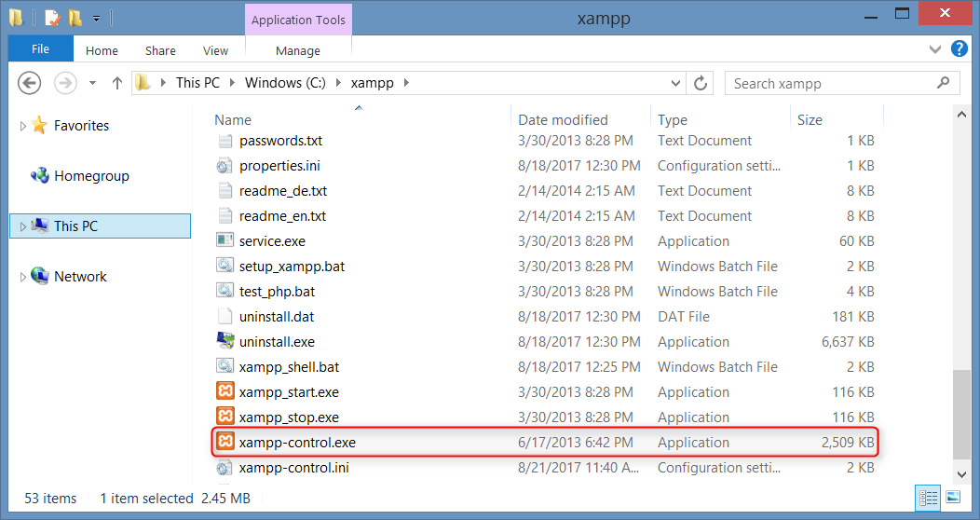Open address bar history dropdown

pyautogui.click(x=675, y=83)
